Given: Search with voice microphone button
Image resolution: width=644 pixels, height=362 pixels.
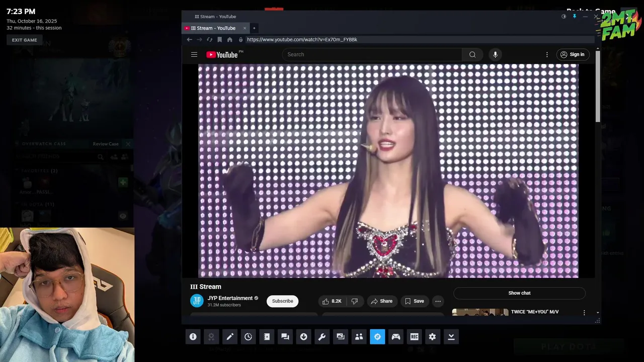Looking at the screenshot, I should point(495,54).
